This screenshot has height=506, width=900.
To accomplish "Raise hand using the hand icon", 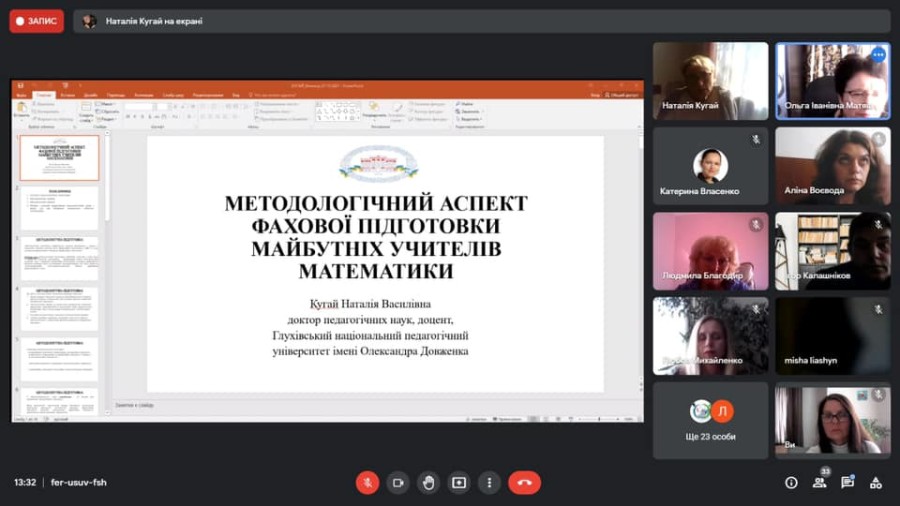I will tap(428, 482).
